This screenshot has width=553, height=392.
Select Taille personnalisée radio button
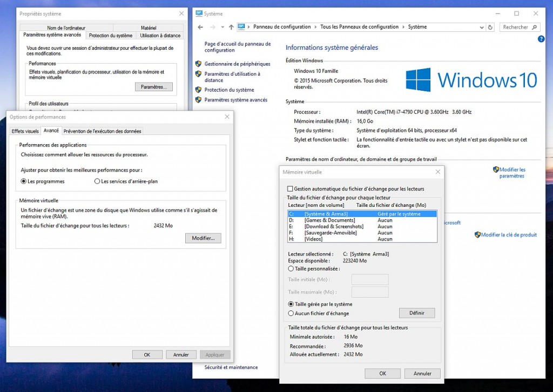click(291, 268)
